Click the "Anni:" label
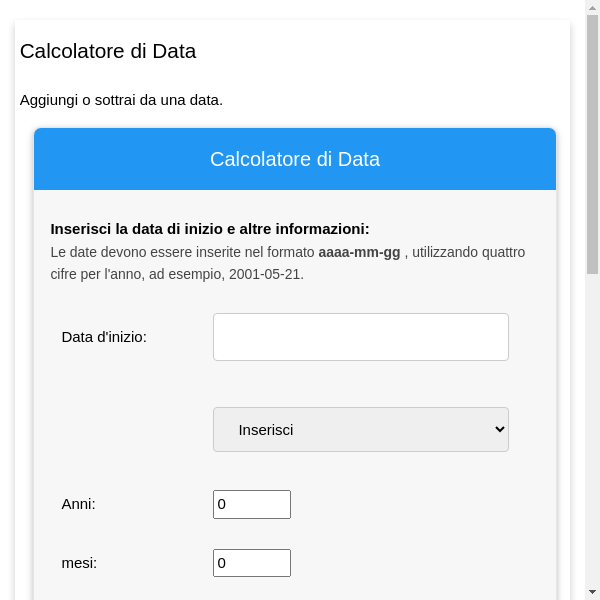Screen dimensions: 600x600 click(x=79, y=504)
